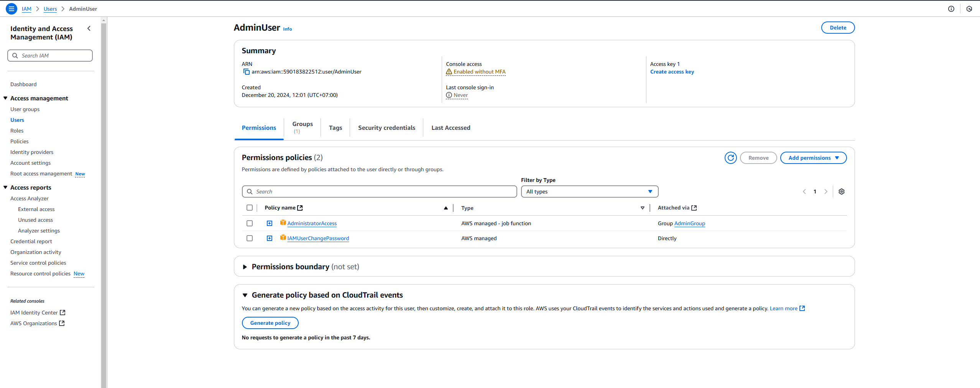
Task: Check the AdministratorAccess row checkbox
Action: coord(250,223)
